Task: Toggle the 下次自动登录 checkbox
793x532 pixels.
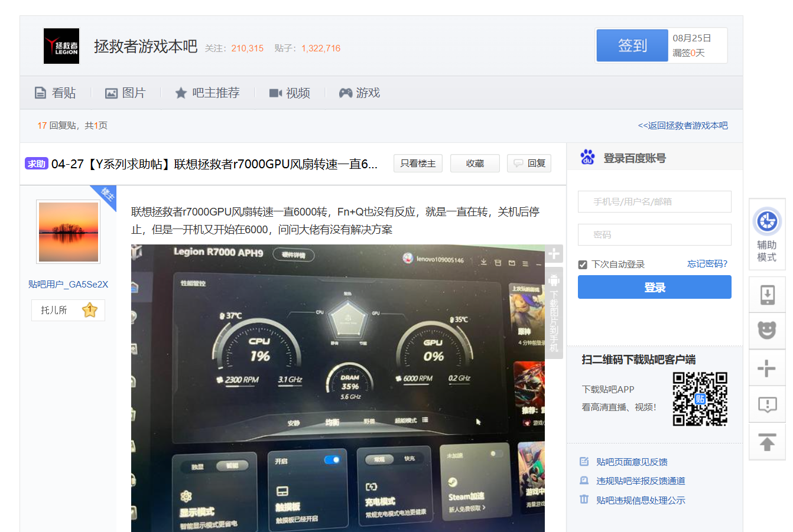Action: click(x=583, y=265)
